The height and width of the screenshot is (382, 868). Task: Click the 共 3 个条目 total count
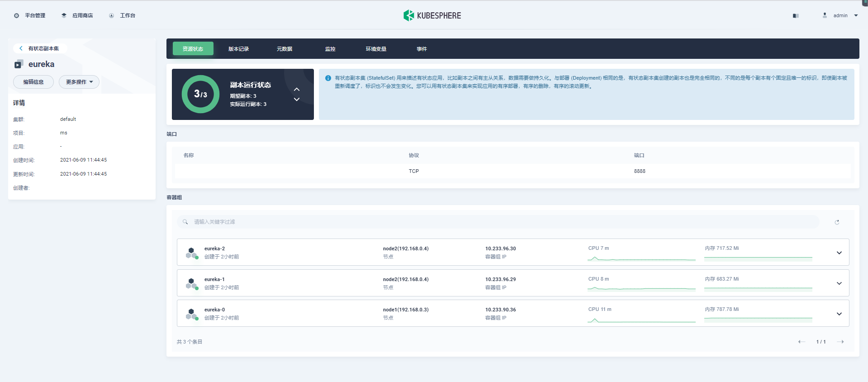pyautogui.click(x=190, y=342)
